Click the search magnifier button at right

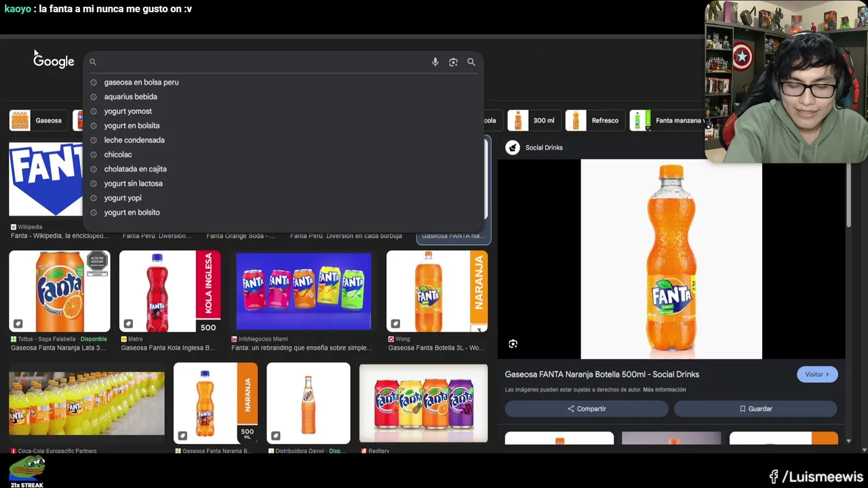pos(471,62)
